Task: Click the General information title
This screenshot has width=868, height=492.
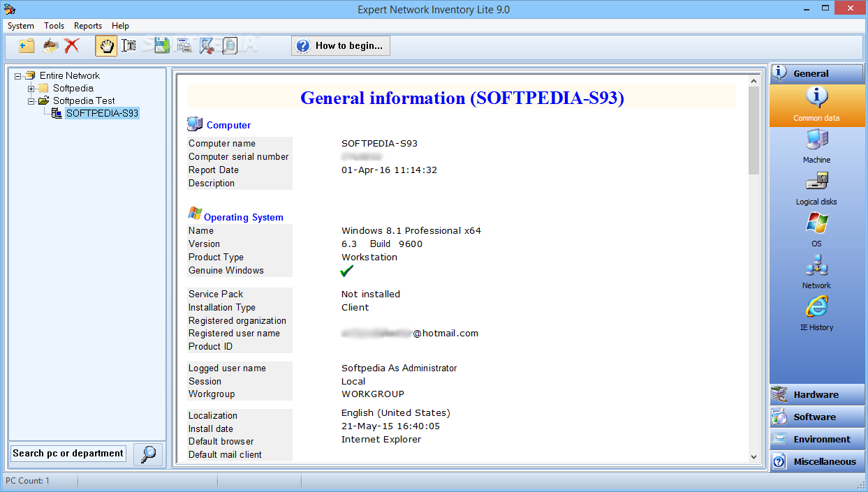Action: [x=462, y=98]
